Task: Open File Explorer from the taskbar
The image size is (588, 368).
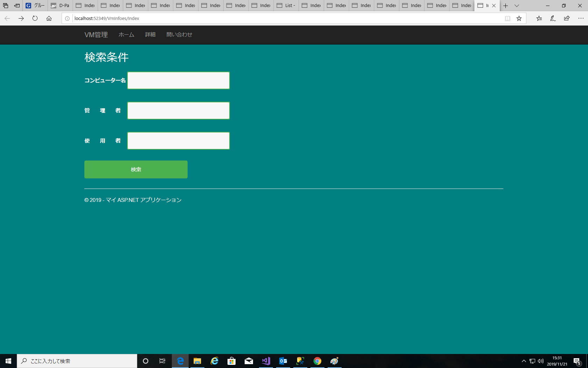Action: [197, 361]
